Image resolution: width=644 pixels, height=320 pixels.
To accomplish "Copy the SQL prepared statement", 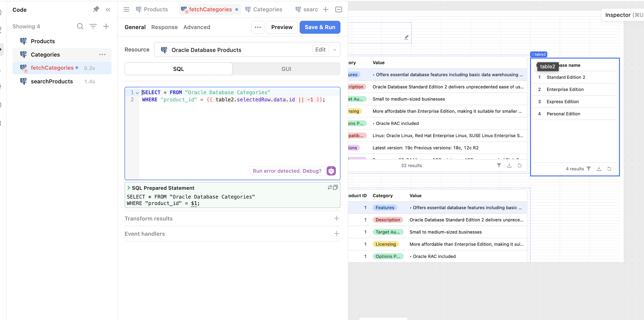I will point(335,187).
